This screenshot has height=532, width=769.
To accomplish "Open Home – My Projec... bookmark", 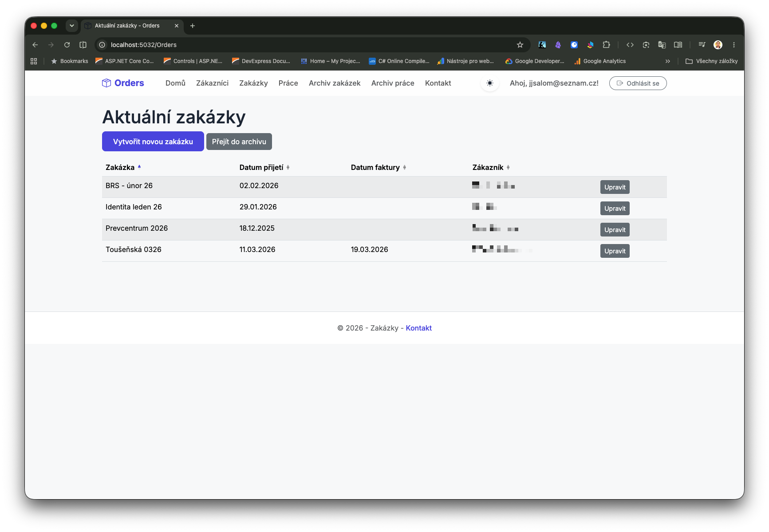I will pos(331,61).
